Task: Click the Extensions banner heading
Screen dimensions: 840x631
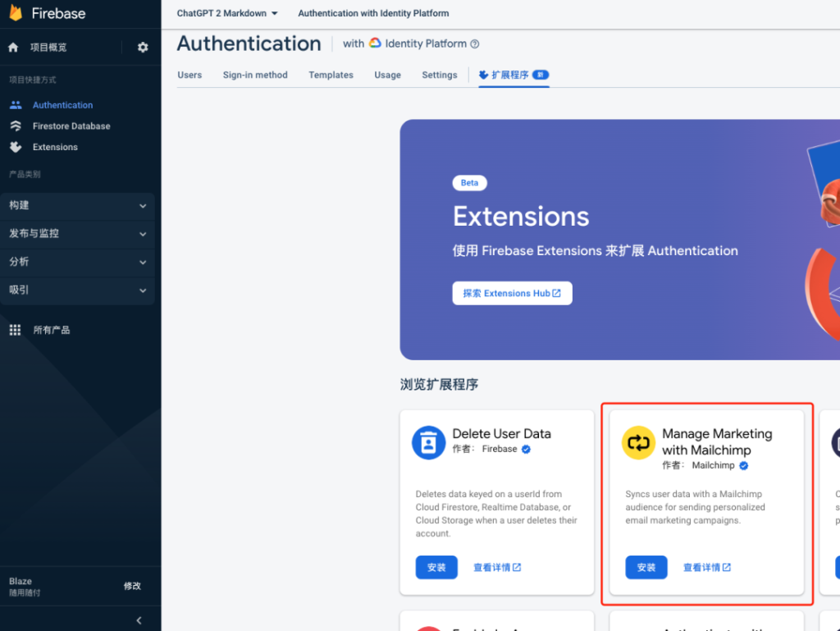Action: pyautogui.click(x=521, y=217)
